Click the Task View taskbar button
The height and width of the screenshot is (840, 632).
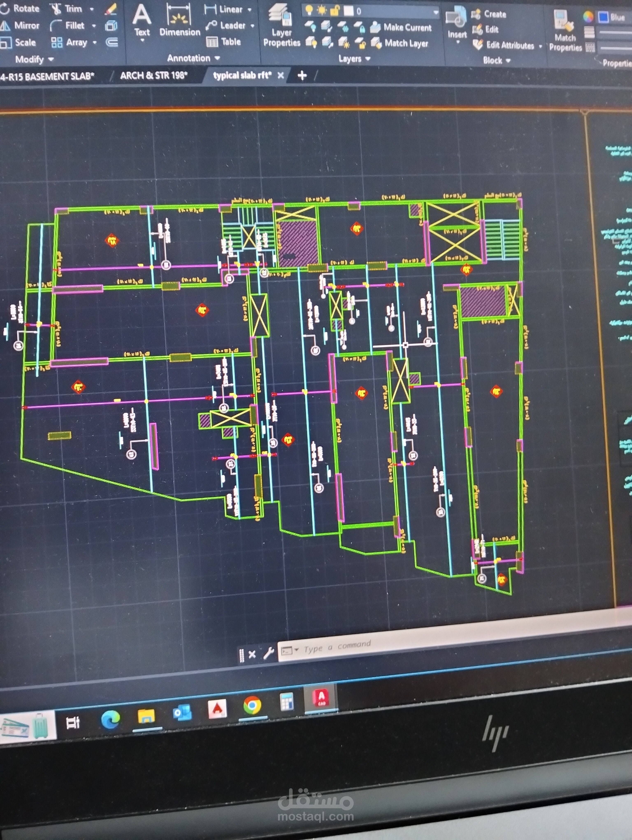click(72, 723)
